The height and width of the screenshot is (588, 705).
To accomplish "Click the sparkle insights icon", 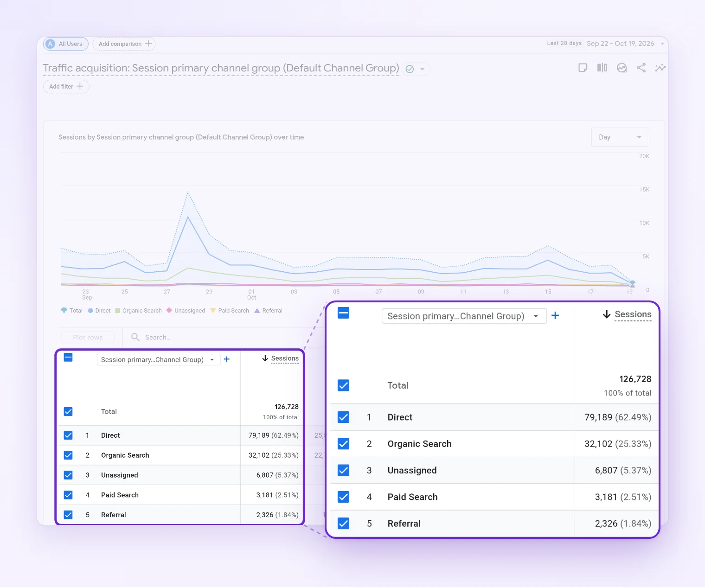I will (660, 68).
